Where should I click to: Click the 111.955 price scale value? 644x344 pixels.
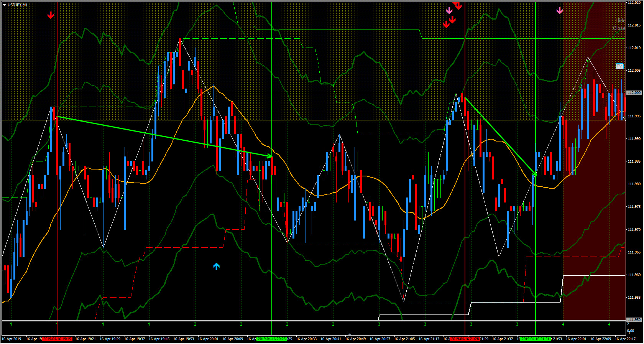coord(634,298)
